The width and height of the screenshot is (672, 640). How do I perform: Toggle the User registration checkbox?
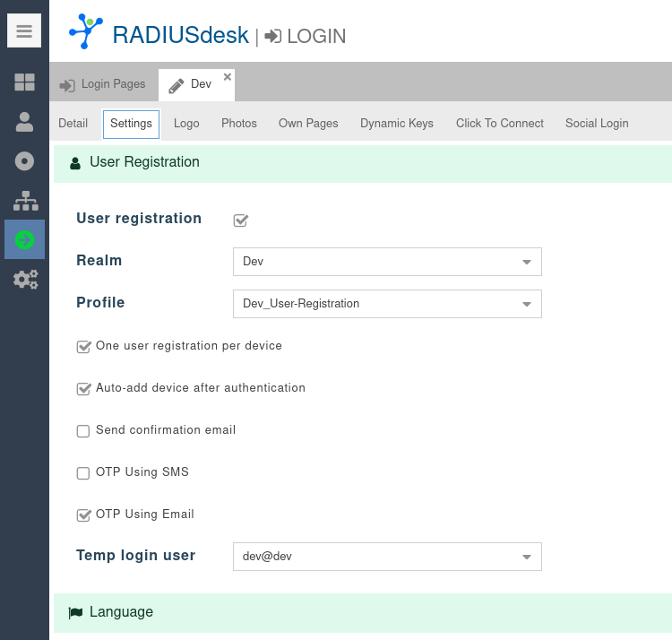pyautogui.click(x=240, y=220)
